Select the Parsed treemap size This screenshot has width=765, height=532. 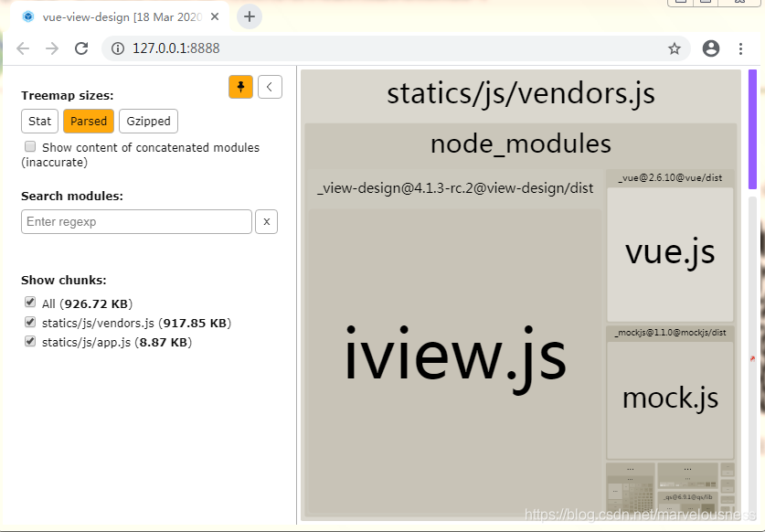tap(89, 121)
